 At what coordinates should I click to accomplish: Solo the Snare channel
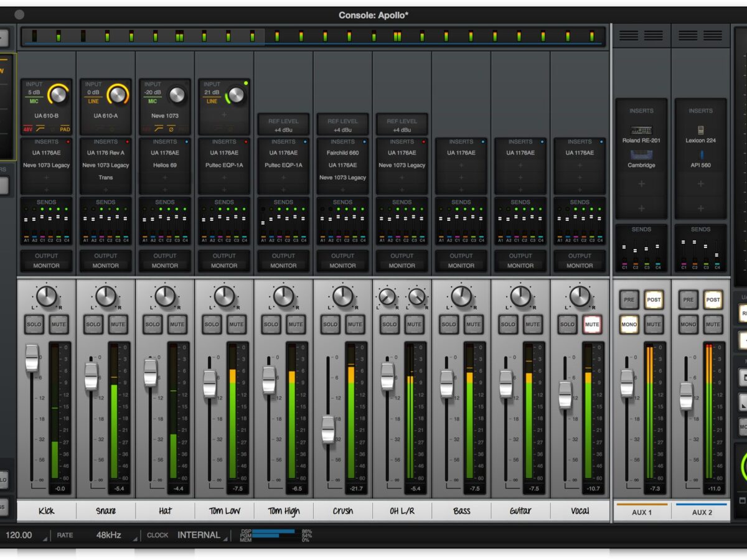[x=93, y=324]
